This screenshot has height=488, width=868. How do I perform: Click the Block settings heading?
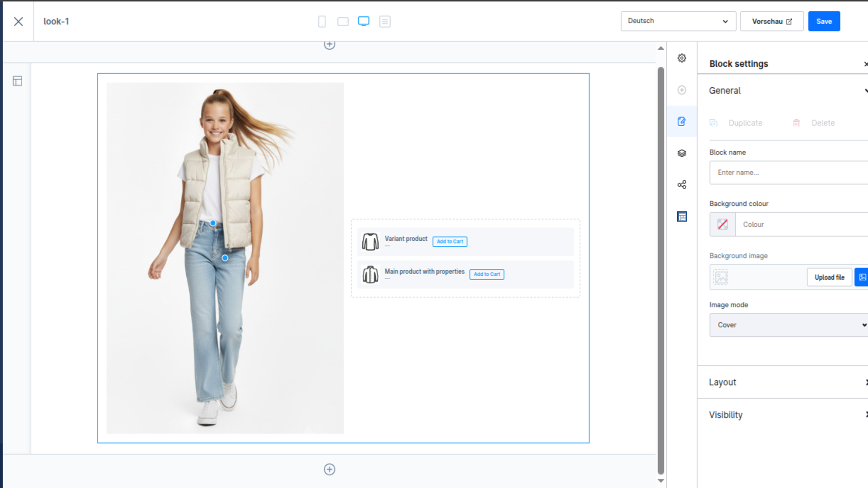coord(738,64)
